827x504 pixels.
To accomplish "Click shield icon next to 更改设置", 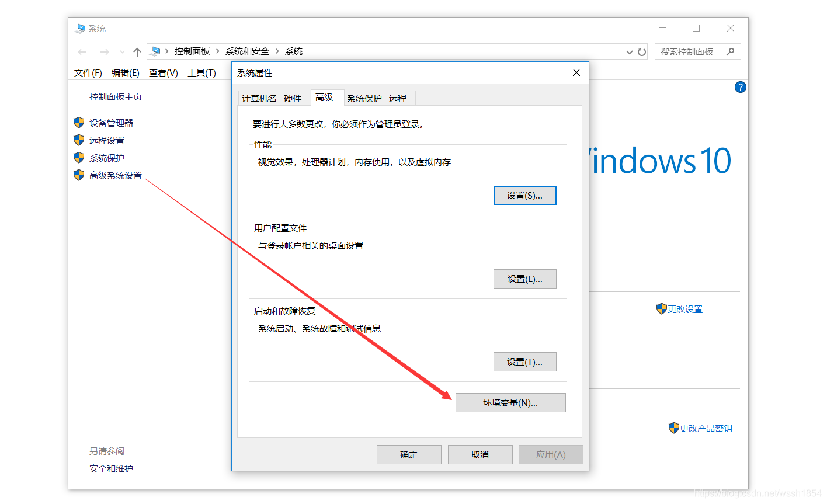I will (661, 309).
